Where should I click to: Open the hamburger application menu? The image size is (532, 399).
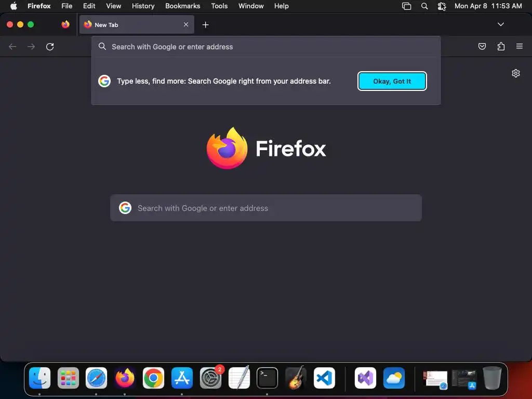pos(520,46)
